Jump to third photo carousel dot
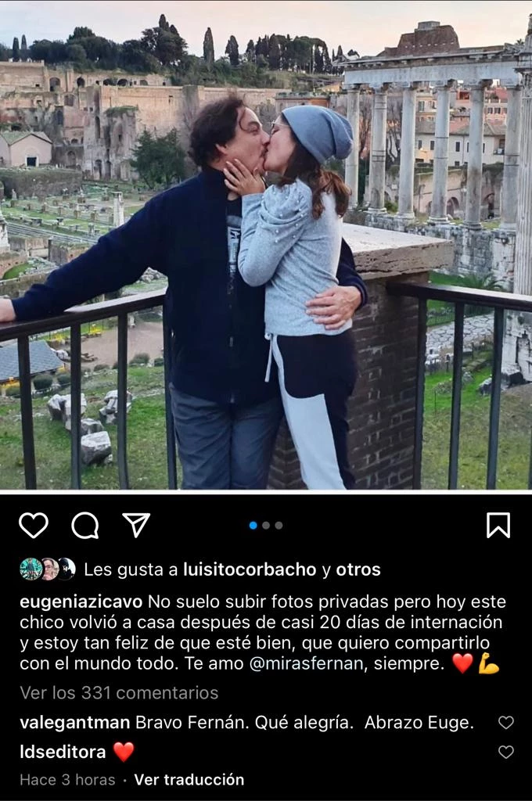 tap(279, 525)
